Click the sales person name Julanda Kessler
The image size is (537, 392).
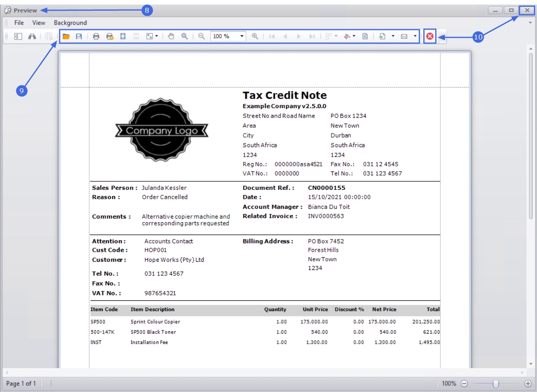click(164, 188)
